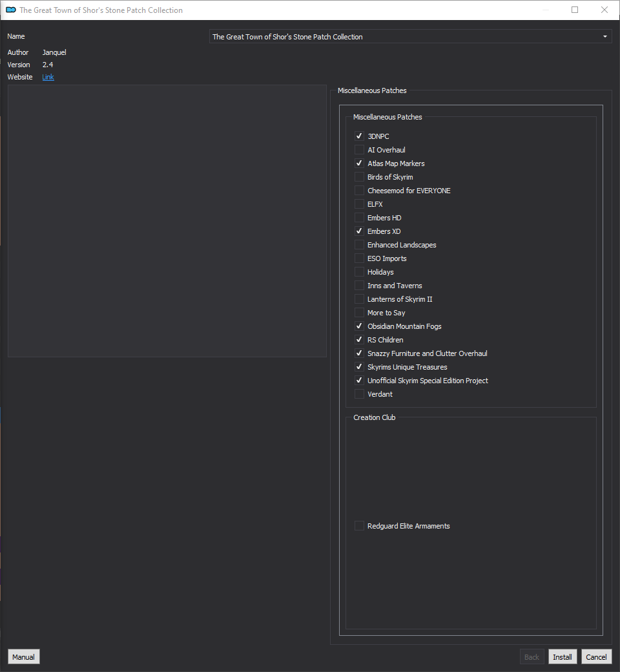The image size is (620, 672).
Task: Enable the Verdant patch checkbox
Action: (x=359, y=394)
